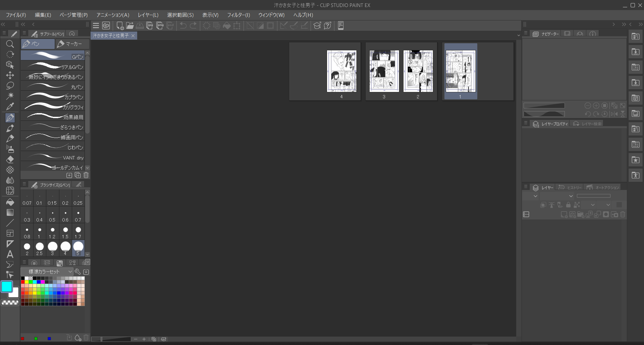Click the Open file folder icon
This screenshot has width=644, height=345.
pos(130,26)
